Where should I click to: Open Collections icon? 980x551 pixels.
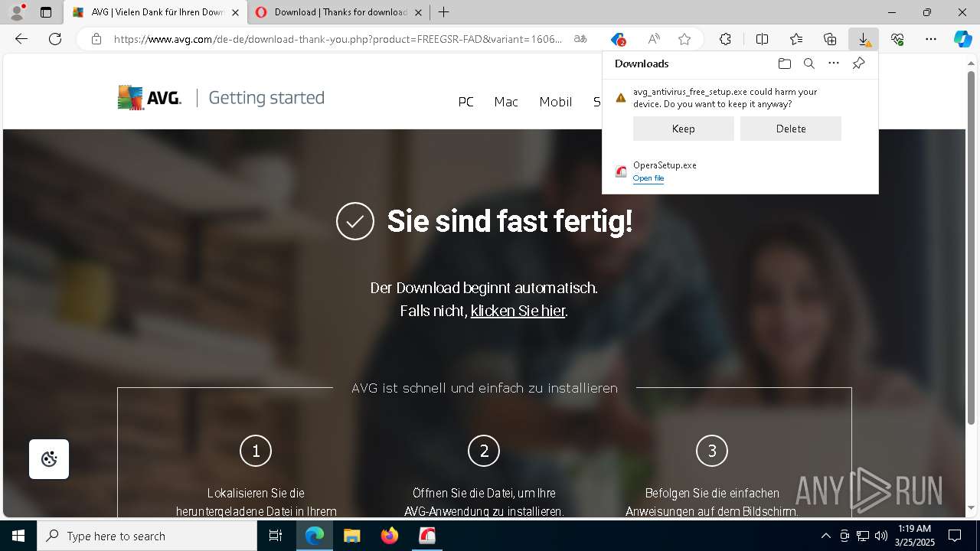pyautogui.click(x=830, y=39)
